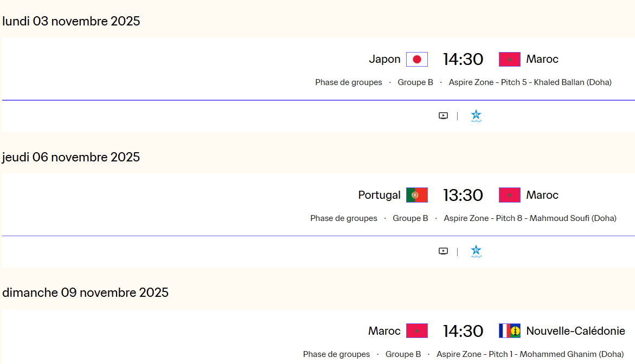Screen dimensions: 635x364
Task: Click the 14:30 kickoff time of Japon-Maroc
Action: point(463,59)
